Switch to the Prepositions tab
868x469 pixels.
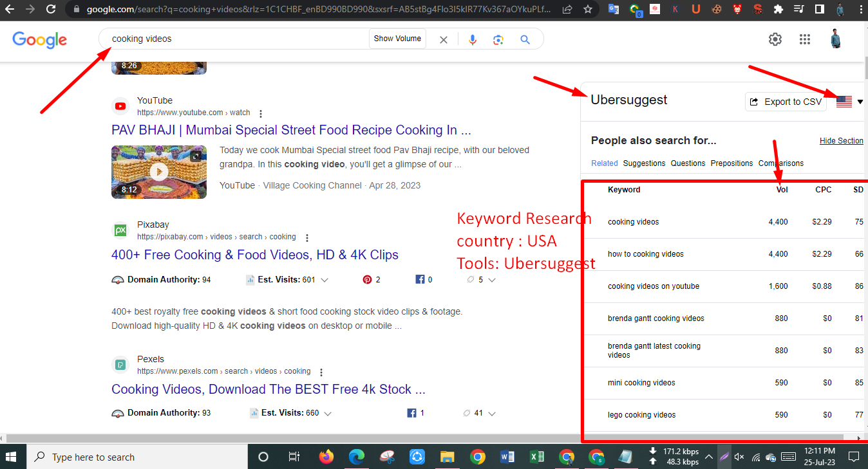tap(731, 163)
